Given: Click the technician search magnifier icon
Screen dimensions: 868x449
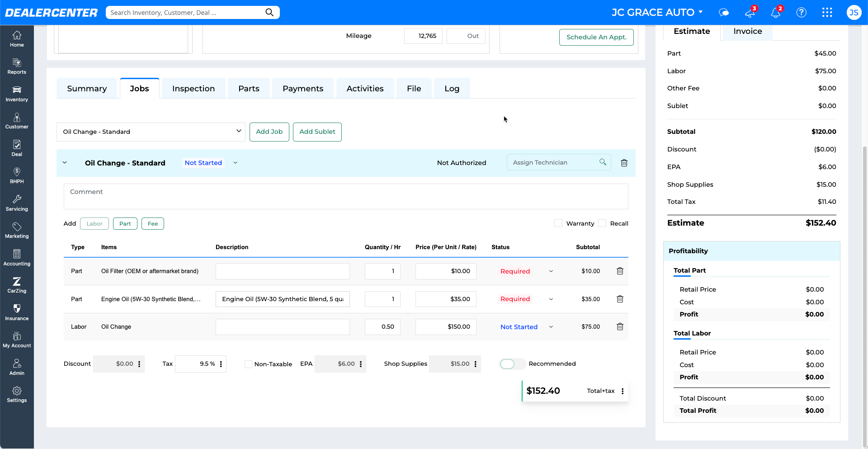Looking at the screenshot, I should 603,162.
